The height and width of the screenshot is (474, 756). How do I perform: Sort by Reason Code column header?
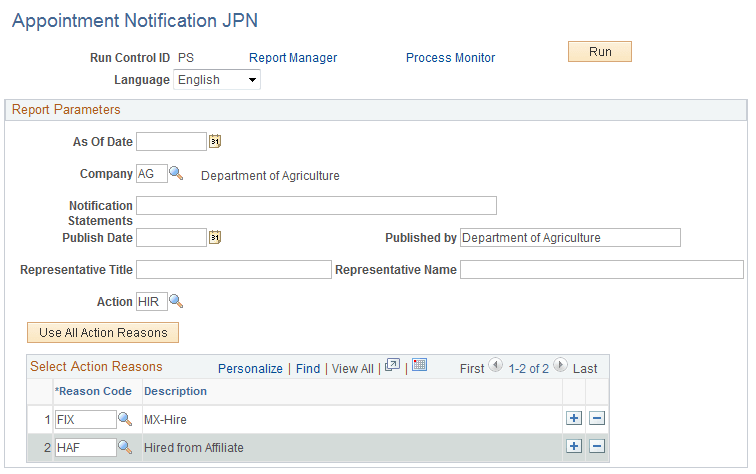coord(93,391)
